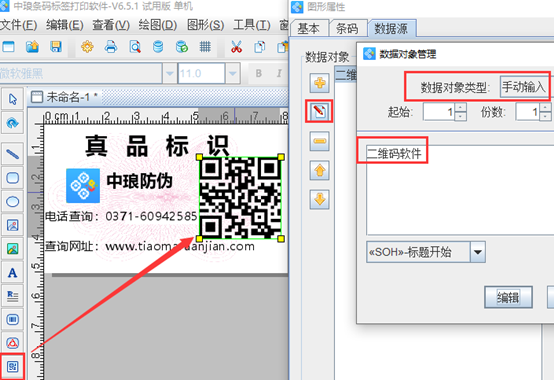Select the barcode drawing tool
The height and width of the screenshot is (380, 554).
point(13,320)
